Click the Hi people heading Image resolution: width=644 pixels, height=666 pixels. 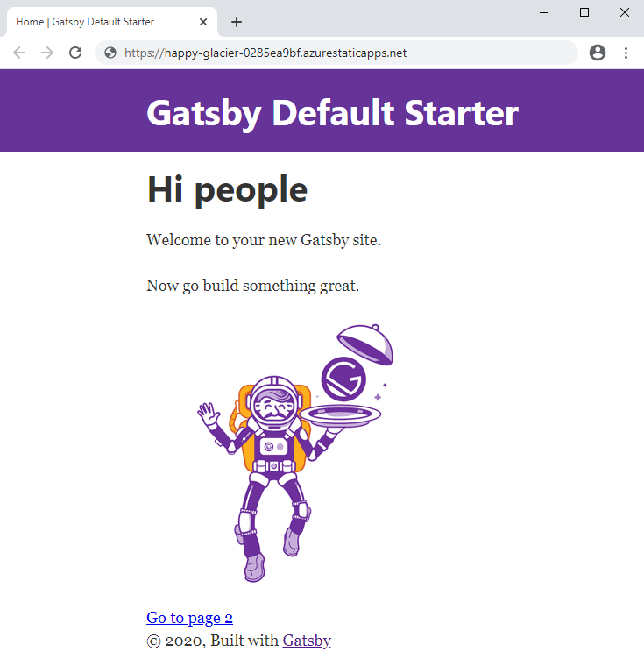[x=227, y=190]
